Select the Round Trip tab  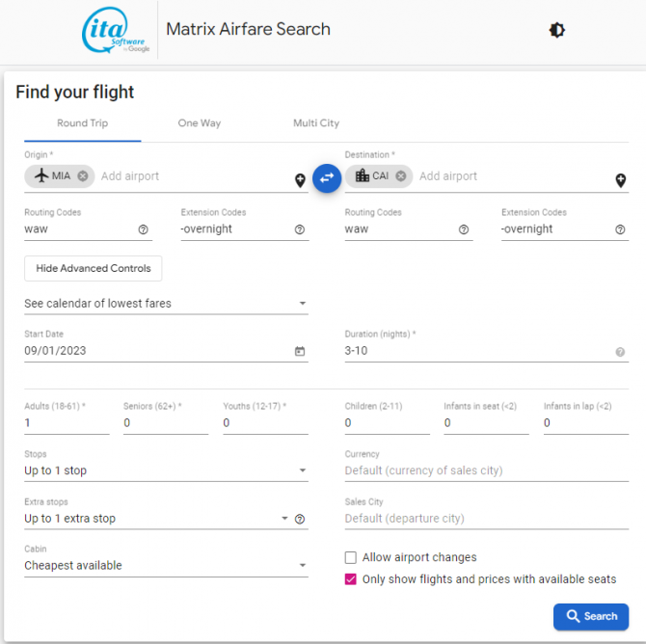[x=82, y=123]
